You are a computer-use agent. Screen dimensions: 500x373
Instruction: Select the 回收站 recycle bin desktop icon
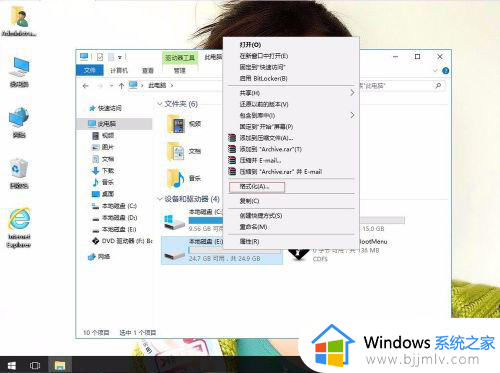coord(19,174)
